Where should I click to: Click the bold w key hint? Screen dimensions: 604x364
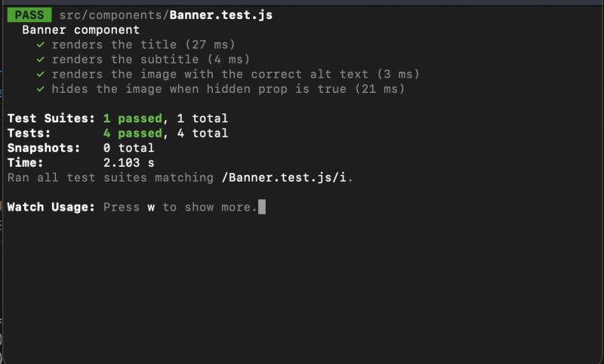tap(151, 207)
